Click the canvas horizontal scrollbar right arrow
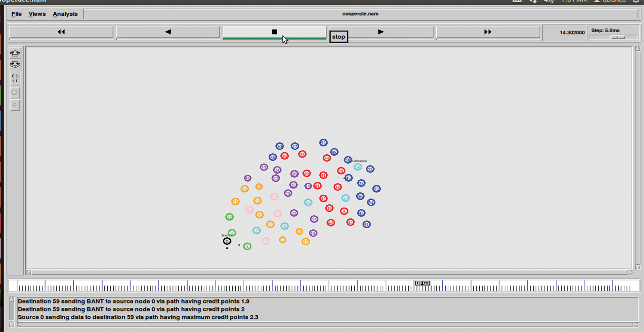644x332 pixels. coord(630,272)
